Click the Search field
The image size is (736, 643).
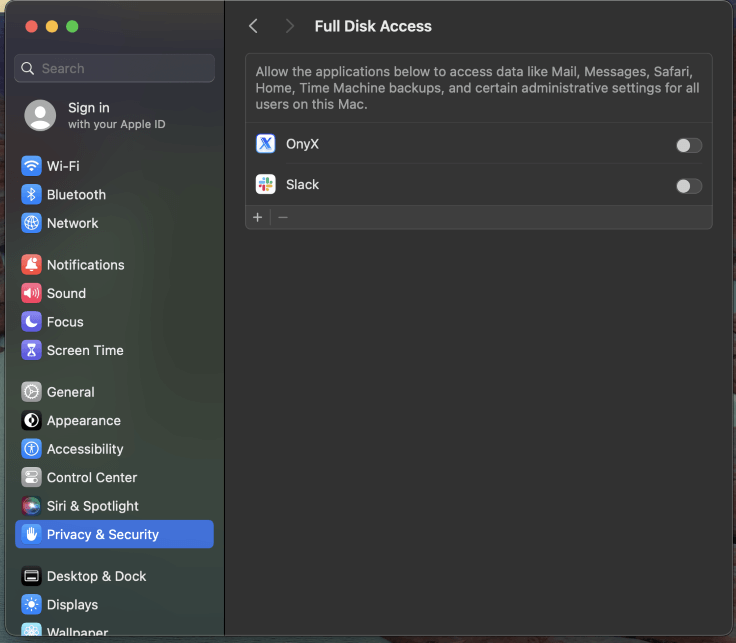pos(114,69)
